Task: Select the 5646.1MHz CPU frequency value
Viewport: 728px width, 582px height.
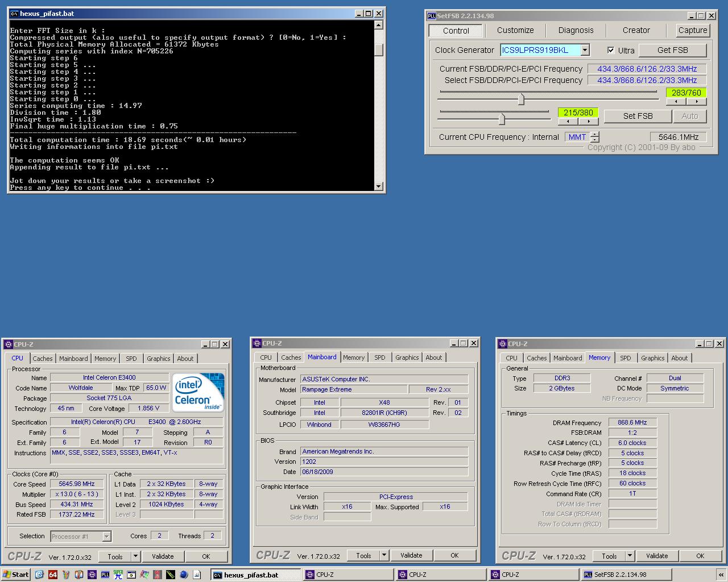Action: [x=679, y=137]
